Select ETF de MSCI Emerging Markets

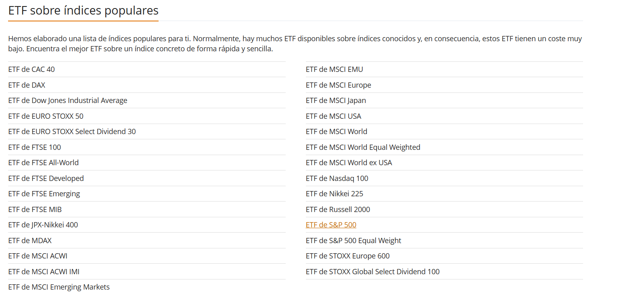[59, 287]
